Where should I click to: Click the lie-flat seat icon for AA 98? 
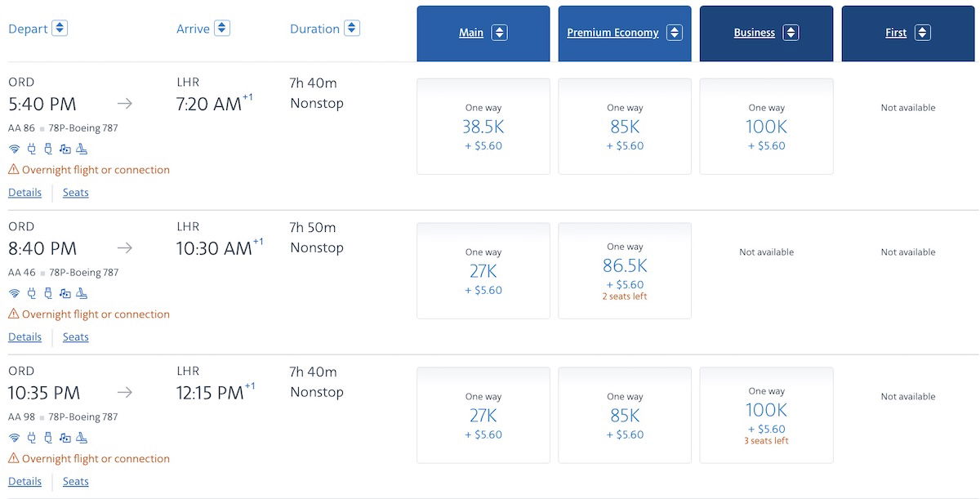coord(82,438)
